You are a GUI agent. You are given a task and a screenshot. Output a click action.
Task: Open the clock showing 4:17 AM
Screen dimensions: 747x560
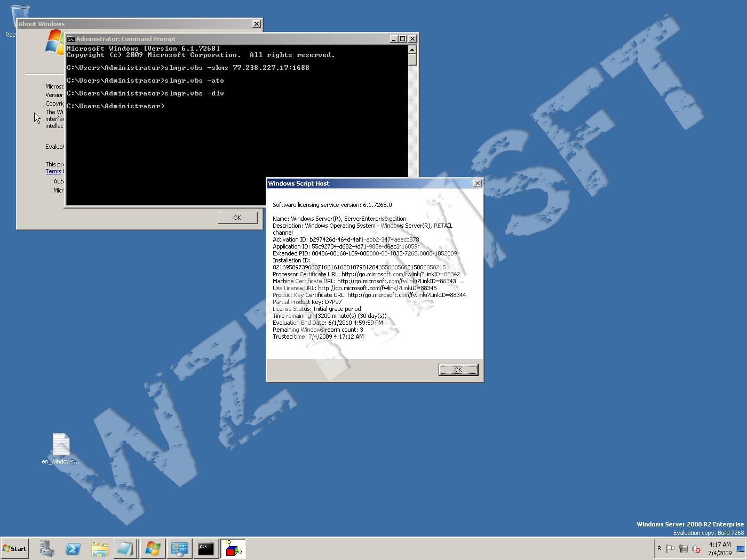click(720, 549)
